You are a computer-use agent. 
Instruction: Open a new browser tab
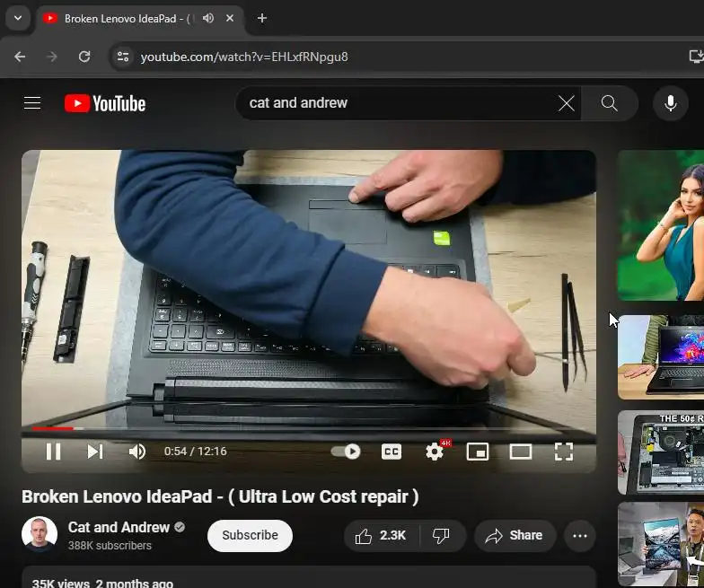[x=262, y=18]
